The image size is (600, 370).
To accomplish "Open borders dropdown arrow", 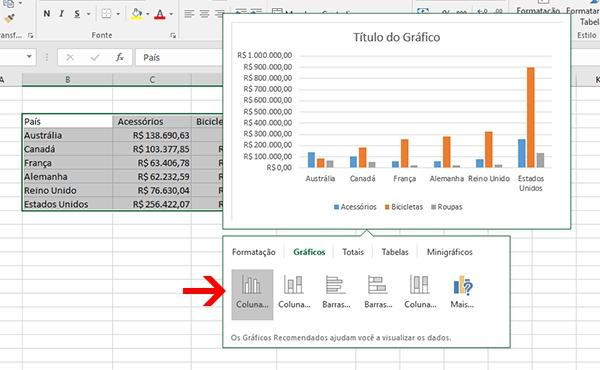I will pos(118,14).
